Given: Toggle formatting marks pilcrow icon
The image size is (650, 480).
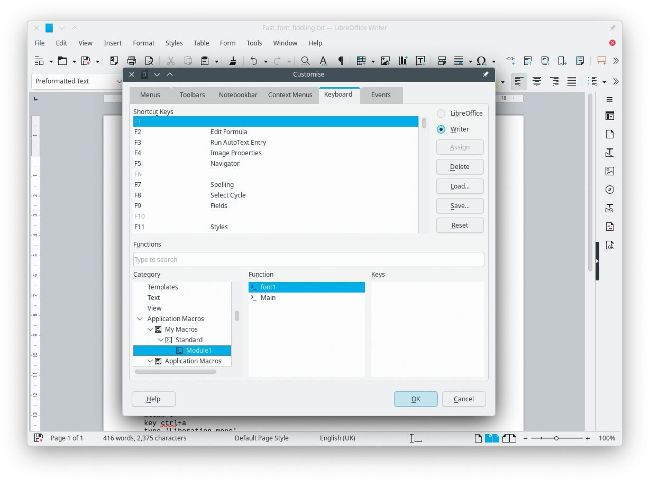Looking at the screenshot, I should click(x=340, y=61).
